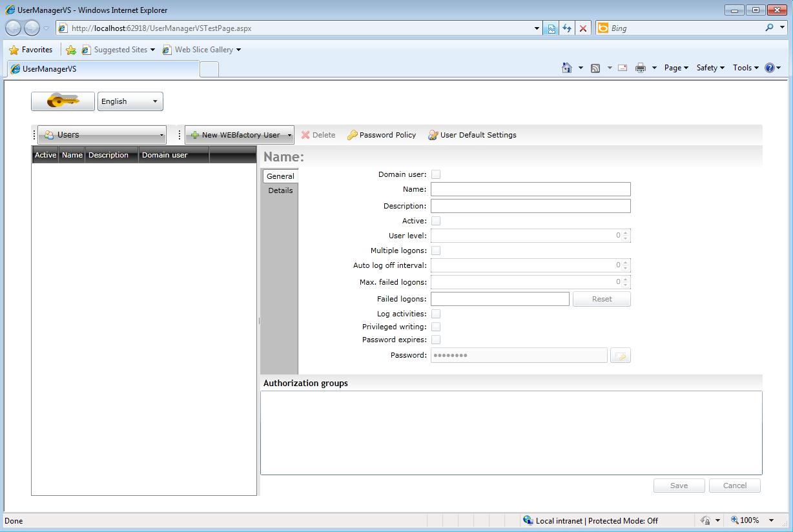
Task: Open User Default Settings from the toolbar
Action: [472, 135]
